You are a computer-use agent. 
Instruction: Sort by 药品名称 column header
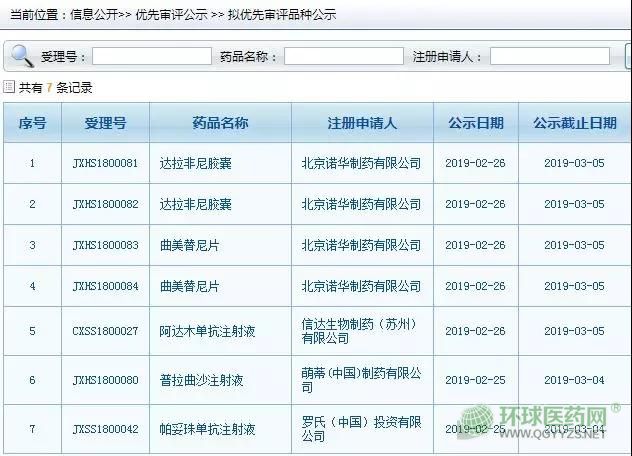220,123
